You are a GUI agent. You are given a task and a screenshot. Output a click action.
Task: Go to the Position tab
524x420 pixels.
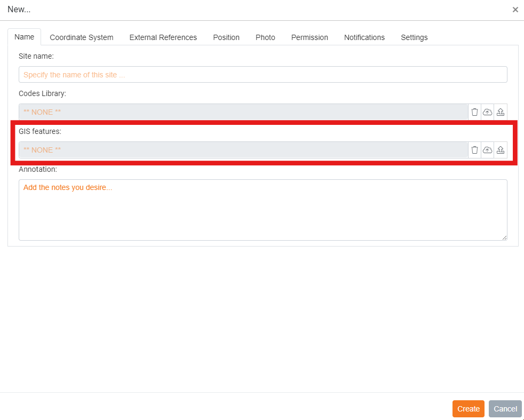tap(226, 37)
